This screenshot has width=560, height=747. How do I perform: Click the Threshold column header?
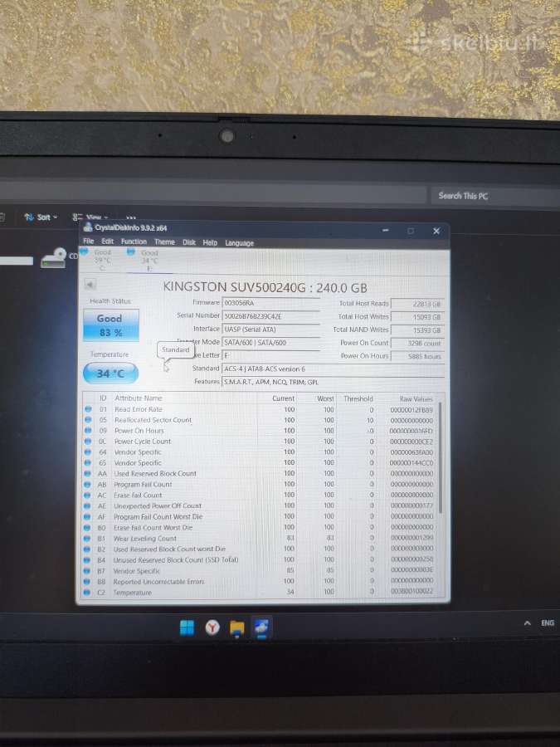(x=358, y=398)
